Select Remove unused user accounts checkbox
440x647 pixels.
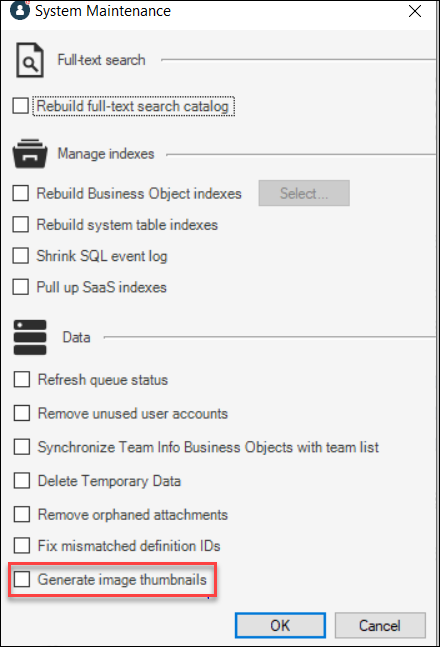(22, 413)
